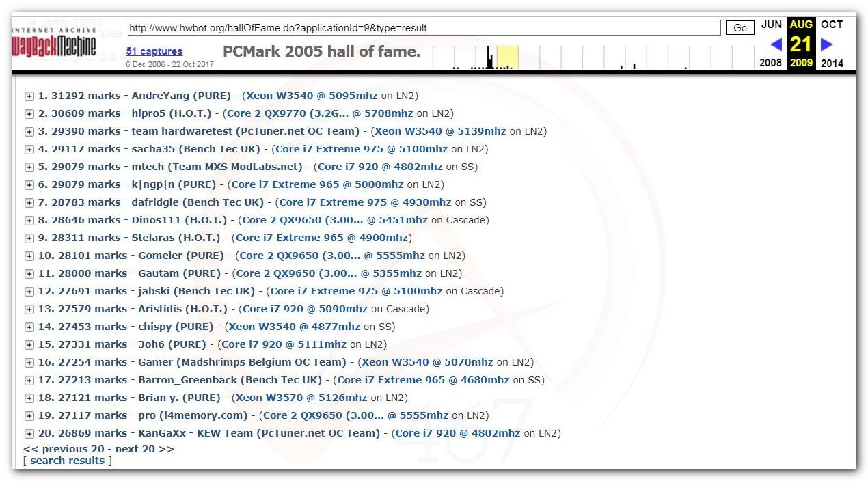Go to previous capture with left blue arrow

776,44
